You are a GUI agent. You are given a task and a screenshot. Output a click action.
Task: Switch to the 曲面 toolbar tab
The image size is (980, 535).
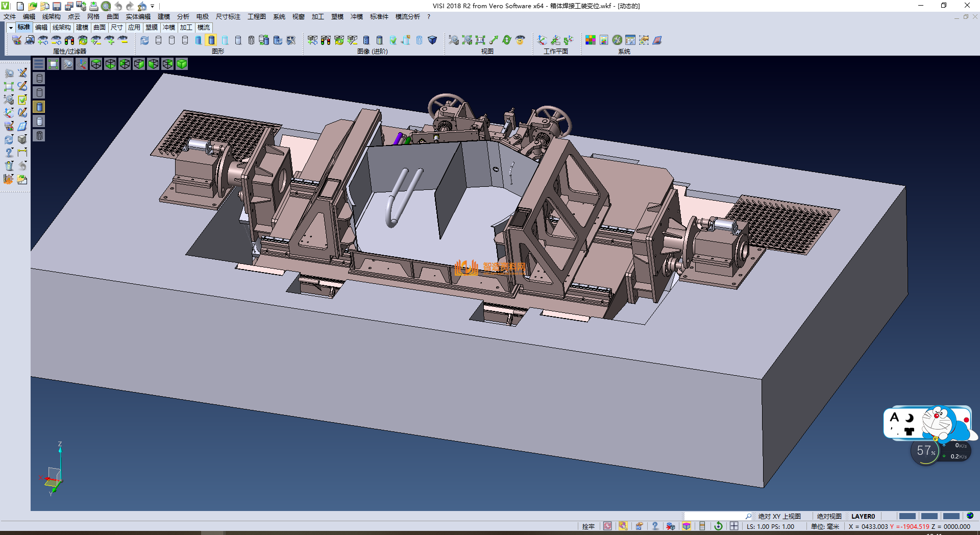coord(100,28)
